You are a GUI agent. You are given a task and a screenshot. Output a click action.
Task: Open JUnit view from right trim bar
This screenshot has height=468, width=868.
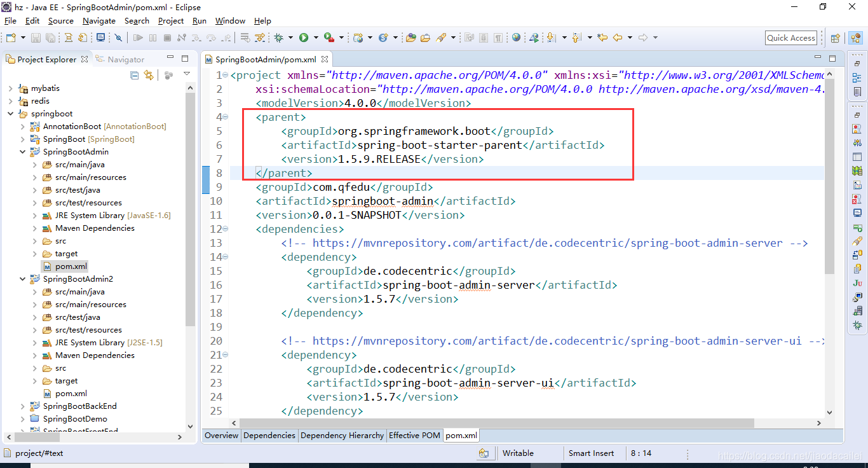click(x=858, y=283)
